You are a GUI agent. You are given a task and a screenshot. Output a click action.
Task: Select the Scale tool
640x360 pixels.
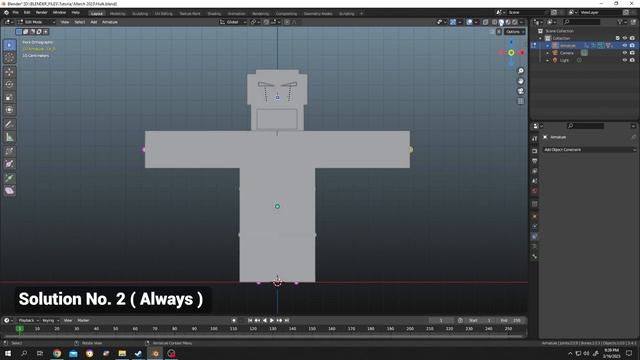click(x=9, y=97)
